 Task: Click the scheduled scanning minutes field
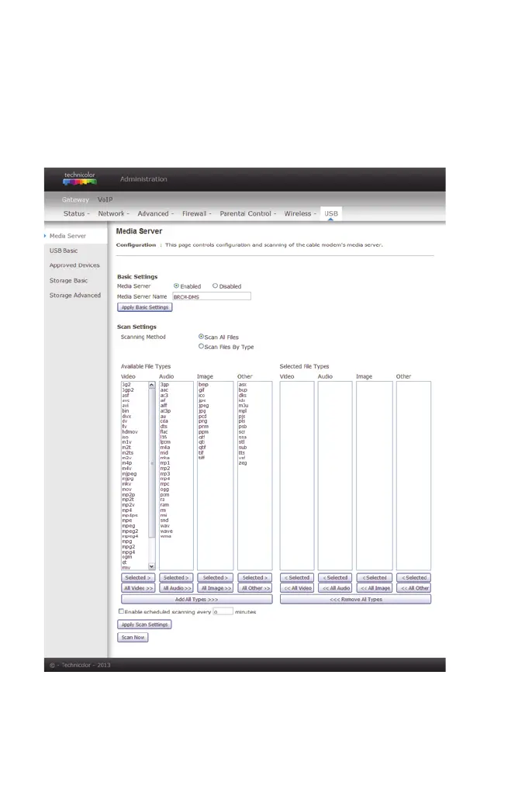point(223,611)
